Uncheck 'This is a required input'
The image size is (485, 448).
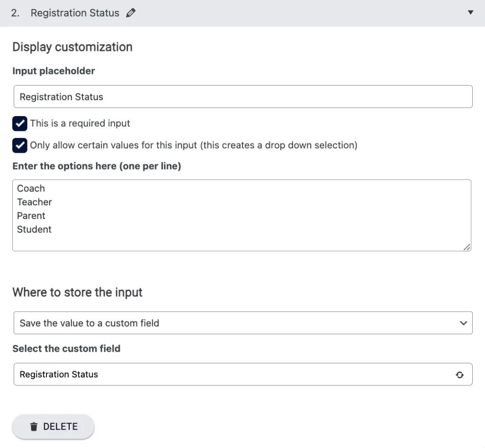click(x=20, y=124)
